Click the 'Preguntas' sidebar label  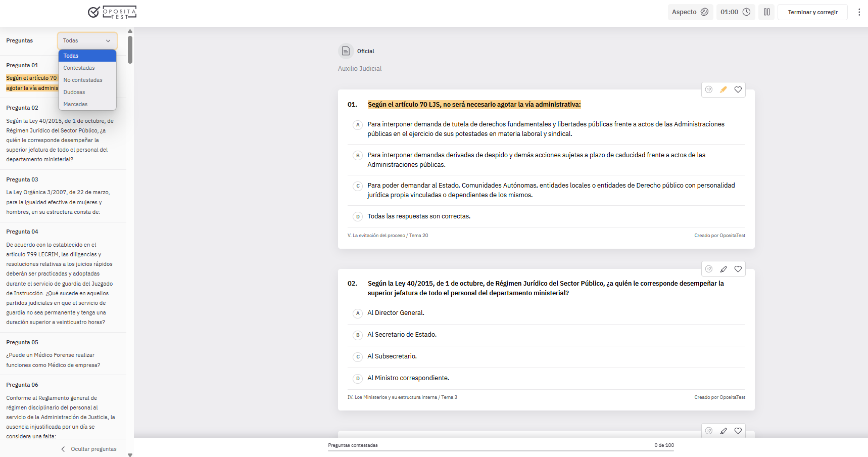(19, 40)
